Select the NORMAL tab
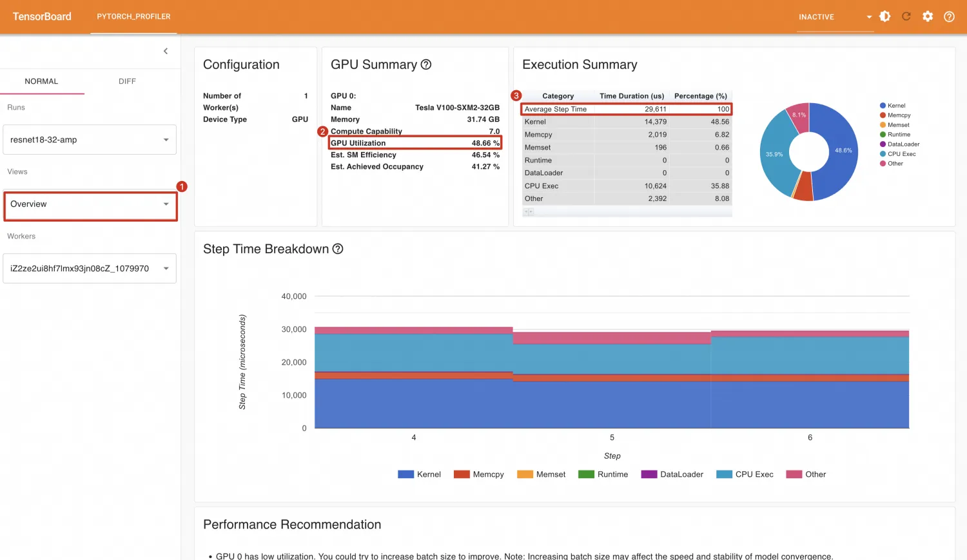967x560 pixels. 41,81
